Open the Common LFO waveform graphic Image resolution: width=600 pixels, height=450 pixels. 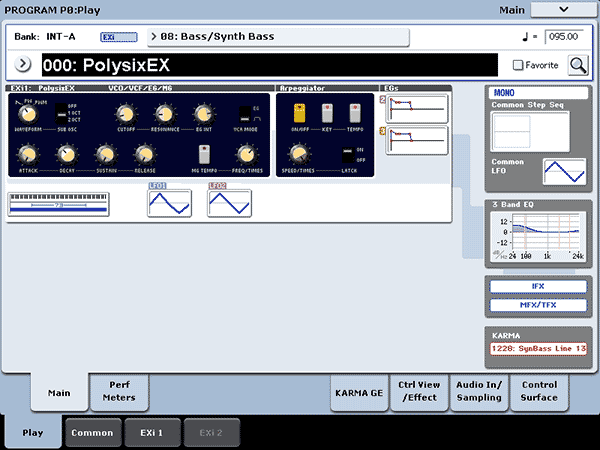tap(564, 171)
